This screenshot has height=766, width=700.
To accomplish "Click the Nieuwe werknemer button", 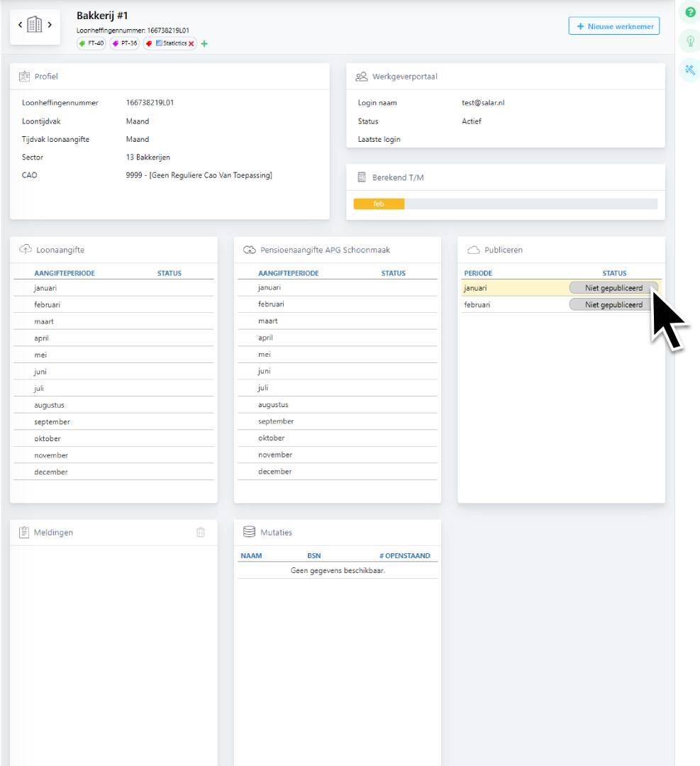I will [614, 26].
